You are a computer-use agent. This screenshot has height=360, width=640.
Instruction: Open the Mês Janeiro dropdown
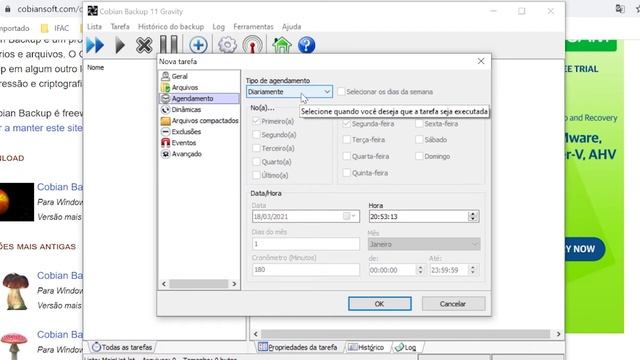[x=424, y=244]
